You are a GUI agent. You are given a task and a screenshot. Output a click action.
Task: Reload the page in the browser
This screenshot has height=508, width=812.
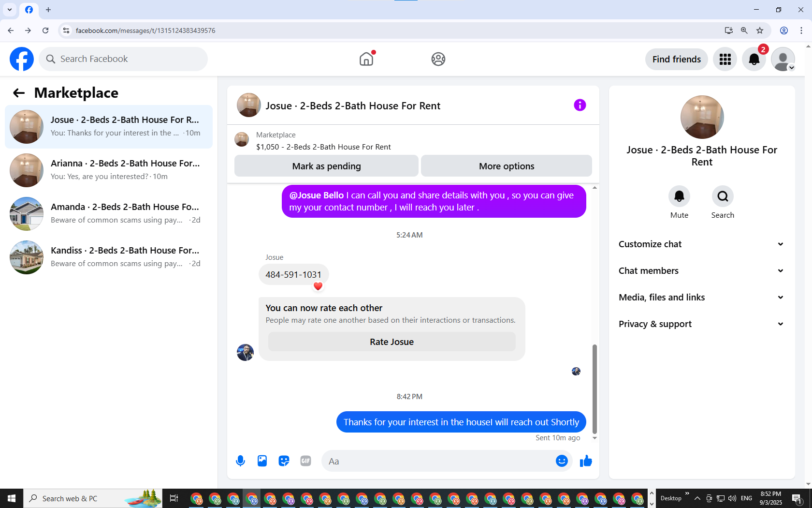[x=45, y=30]
